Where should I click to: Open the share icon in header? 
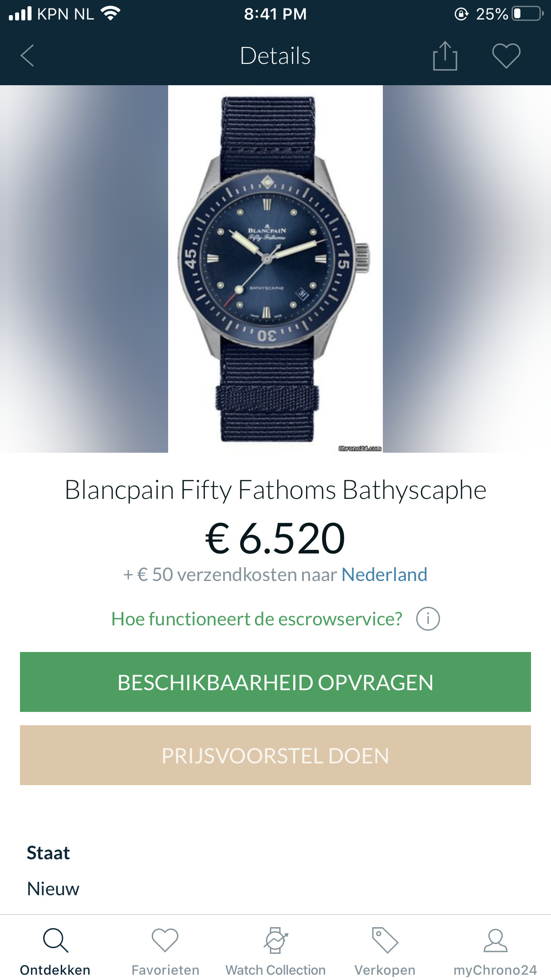(445, 56)
